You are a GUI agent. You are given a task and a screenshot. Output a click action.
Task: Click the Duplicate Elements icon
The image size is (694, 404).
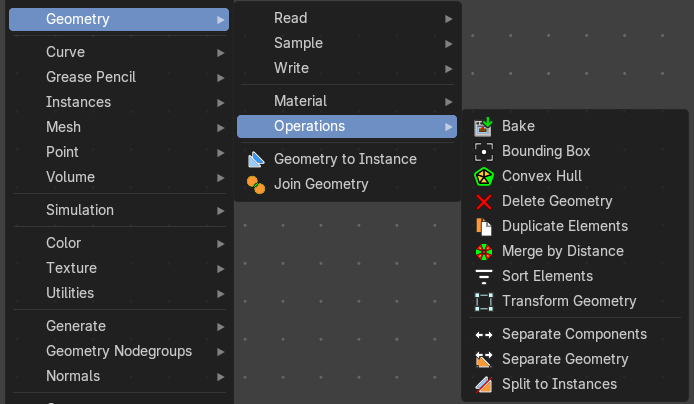[483, 227]
